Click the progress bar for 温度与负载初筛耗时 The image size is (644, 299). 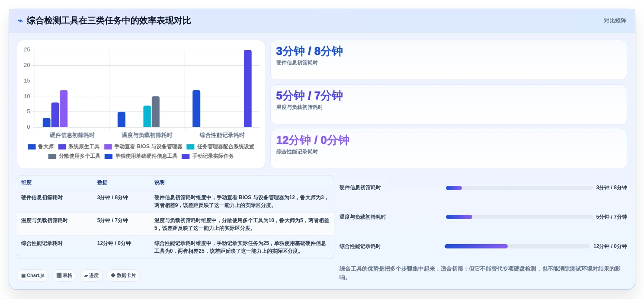(x=519, y=217)
